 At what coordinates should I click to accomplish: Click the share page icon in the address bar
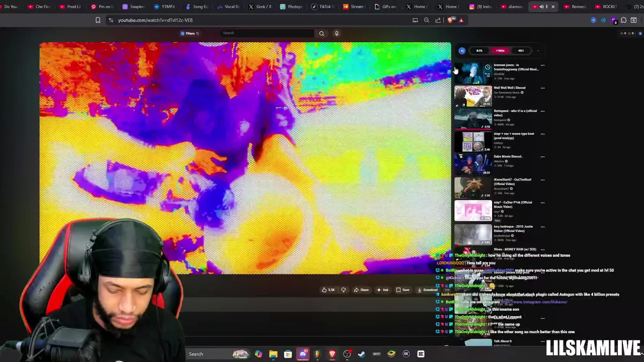point(438,20)
